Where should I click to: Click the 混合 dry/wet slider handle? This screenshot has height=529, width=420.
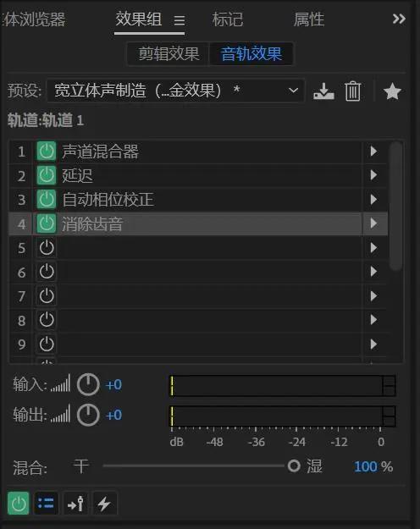click(x=294, y=466)
